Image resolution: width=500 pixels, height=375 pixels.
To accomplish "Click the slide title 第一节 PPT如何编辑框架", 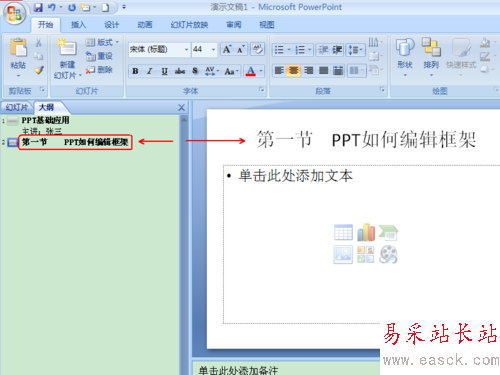I will click(366, 139).
